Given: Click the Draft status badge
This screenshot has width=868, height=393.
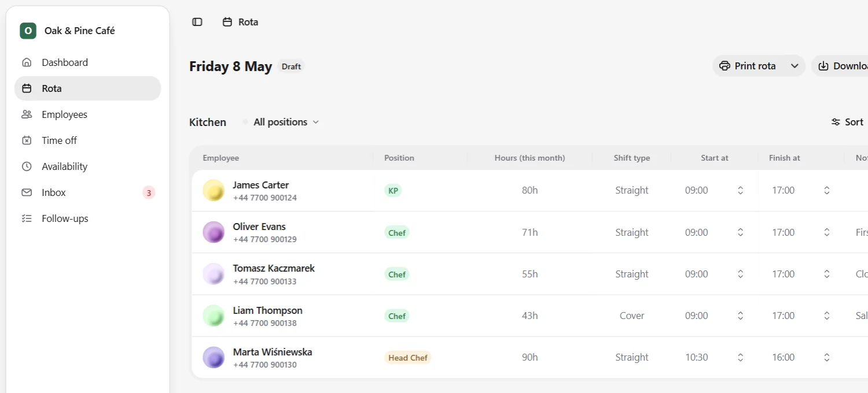Looking at the screenshot, I should [291, 66].
